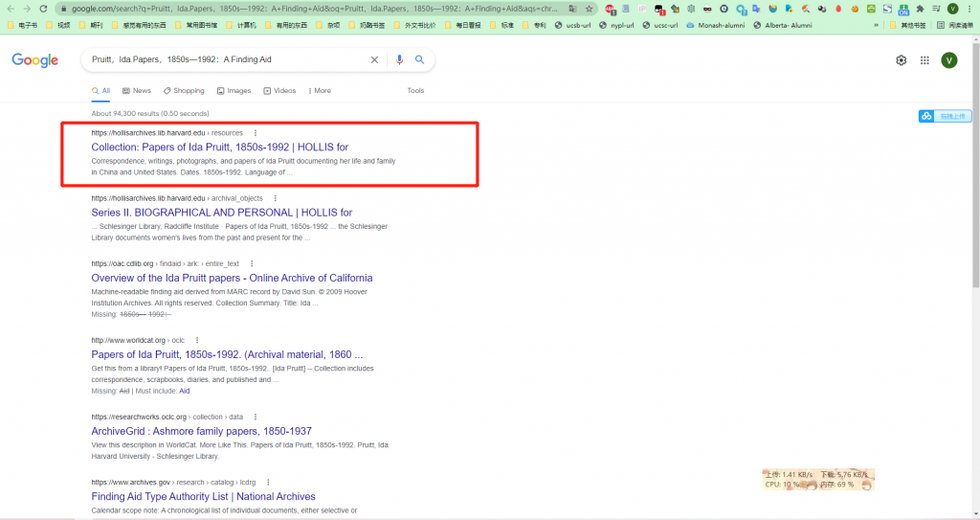Click the blue S extension icon
Viewport: 980px width, 520px height.
click(887, 9)
